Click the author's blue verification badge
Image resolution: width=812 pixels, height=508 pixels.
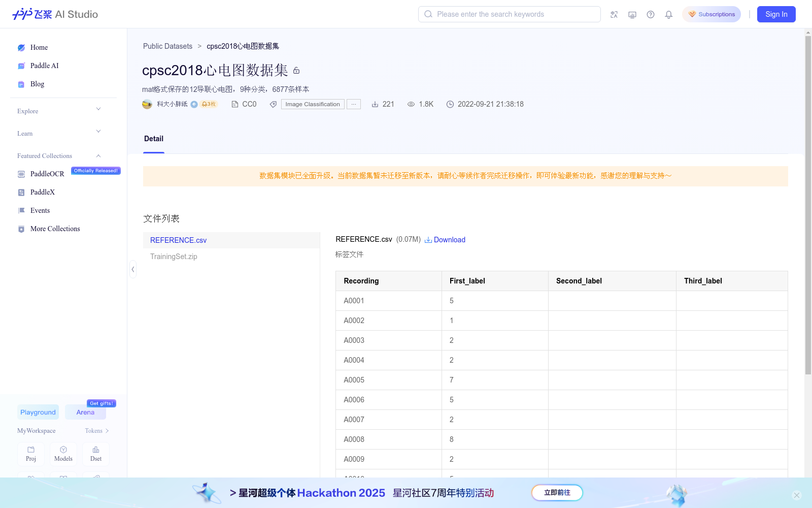(x=194, y=104)
